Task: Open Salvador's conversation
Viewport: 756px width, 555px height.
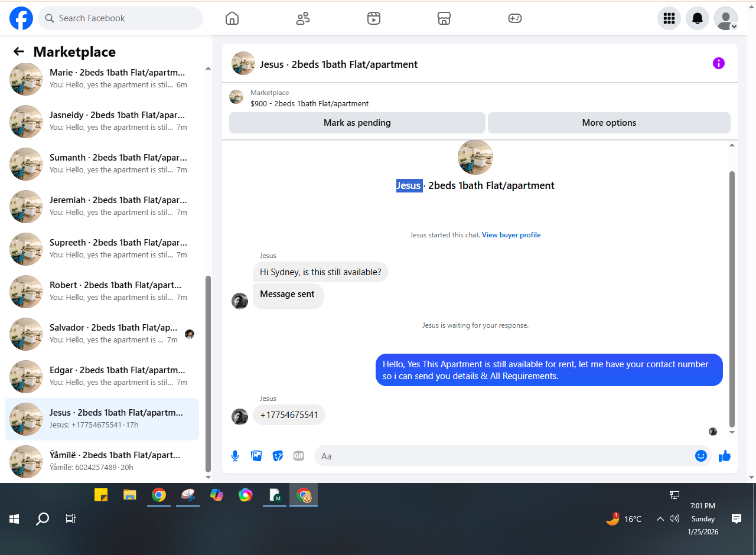Action: pyautogui.click(x=102, y=334)
